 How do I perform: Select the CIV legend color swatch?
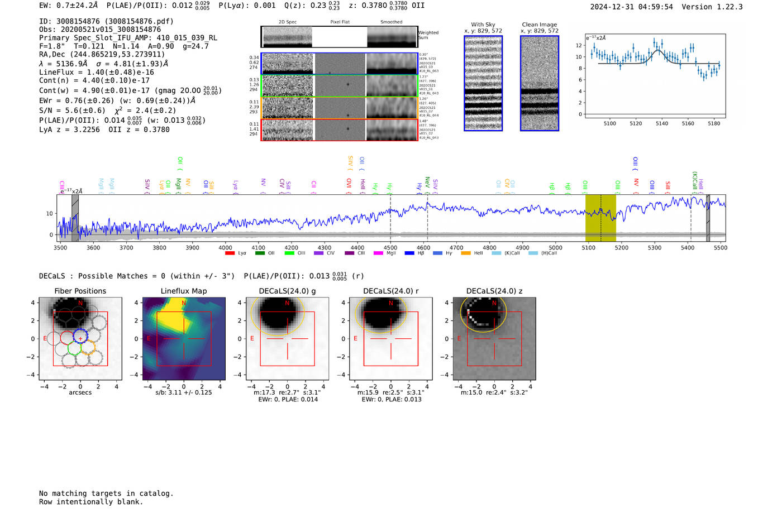tap(319, 253)
